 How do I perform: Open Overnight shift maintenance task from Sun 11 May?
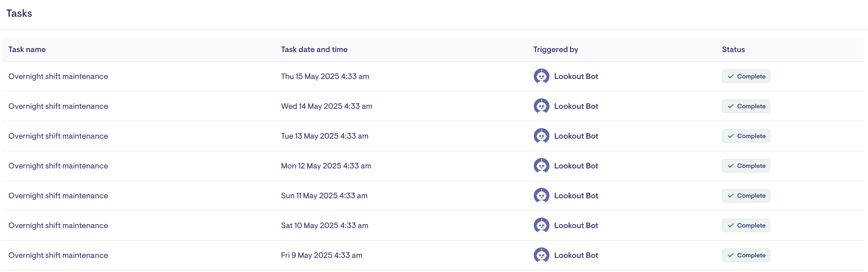[58, 196]
